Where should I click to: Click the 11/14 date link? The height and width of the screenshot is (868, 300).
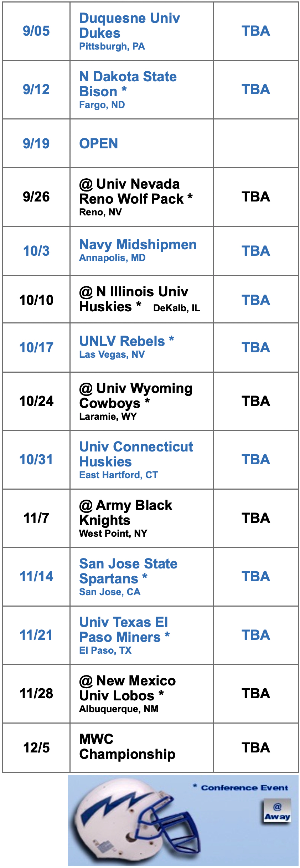point(36,577)
